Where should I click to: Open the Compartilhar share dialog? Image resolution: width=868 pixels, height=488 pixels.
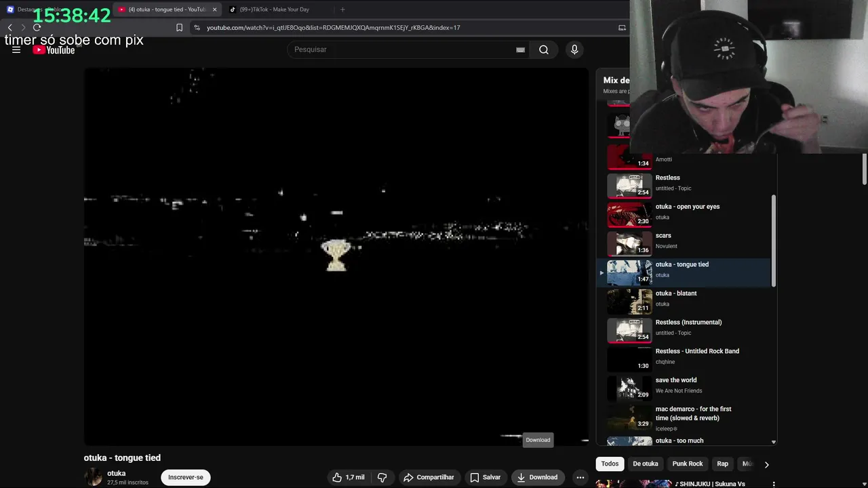(429, 477)
